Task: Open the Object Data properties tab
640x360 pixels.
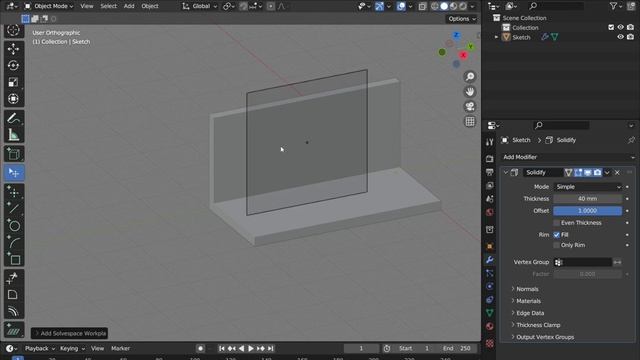Action: [x=489, y=313]
